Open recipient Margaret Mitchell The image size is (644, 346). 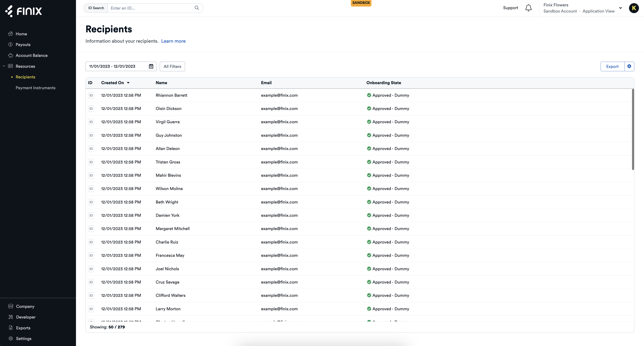pyautogui.click(x=173, y=229)
